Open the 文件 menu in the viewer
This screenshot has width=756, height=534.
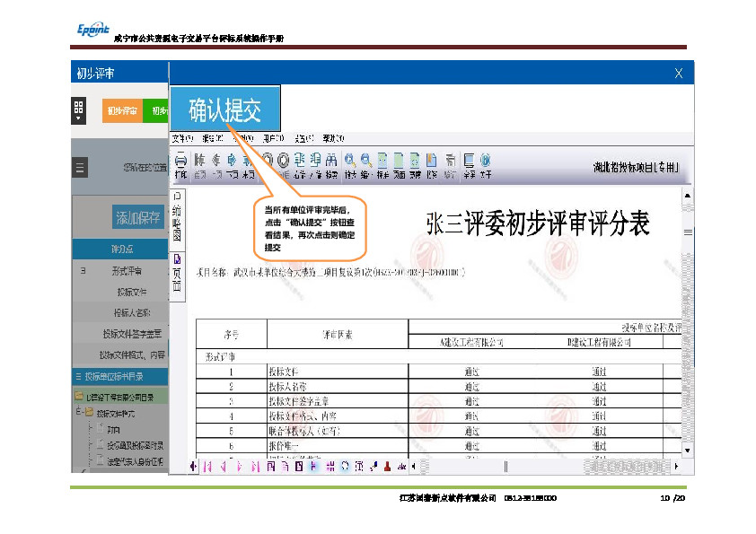pos(182,139)
